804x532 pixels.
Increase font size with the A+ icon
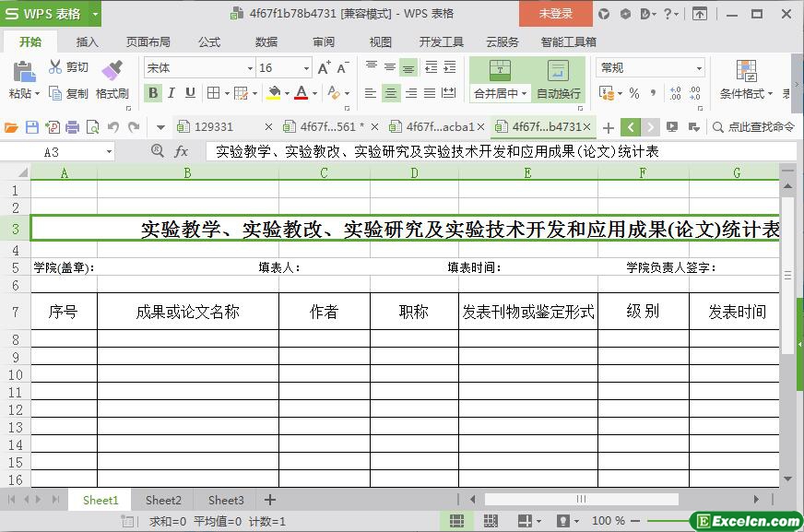pyautogui.click(x=324, y=68)
